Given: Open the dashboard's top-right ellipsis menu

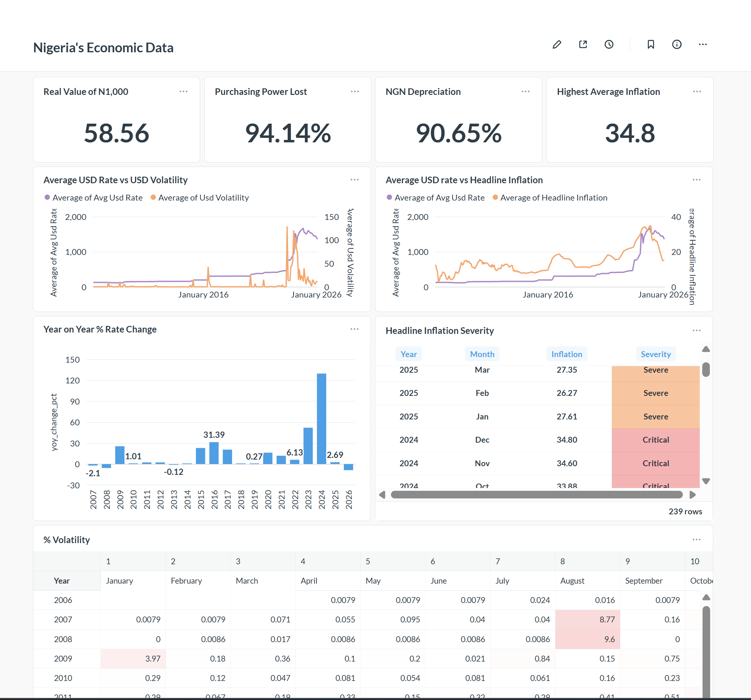Looking at the screenshot, I should (x=703, y=45).
